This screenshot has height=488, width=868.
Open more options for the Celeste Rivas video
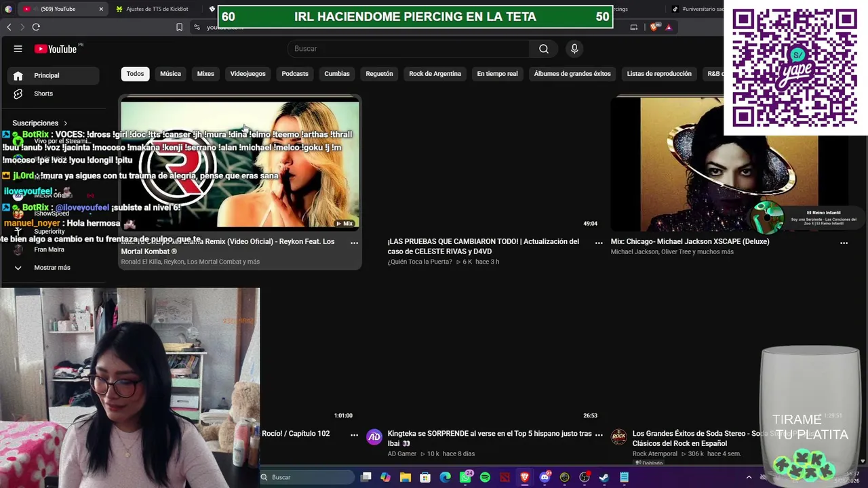click(599, 242)
